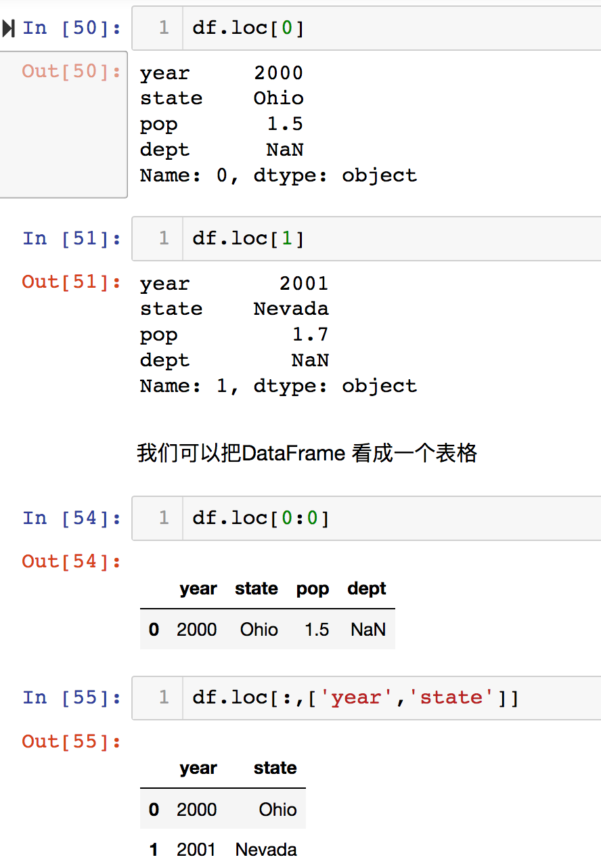This screenshot has height=868, width=601.
Task: Click 'Name: 1, dtype: object' output line
Action: pos(278,386)
